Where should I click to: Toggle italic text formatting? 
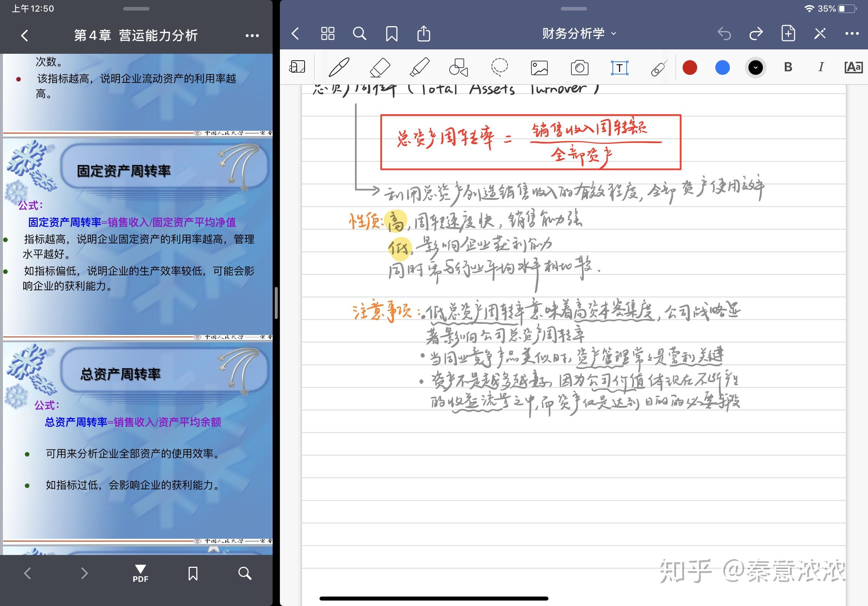pos(820,67)
